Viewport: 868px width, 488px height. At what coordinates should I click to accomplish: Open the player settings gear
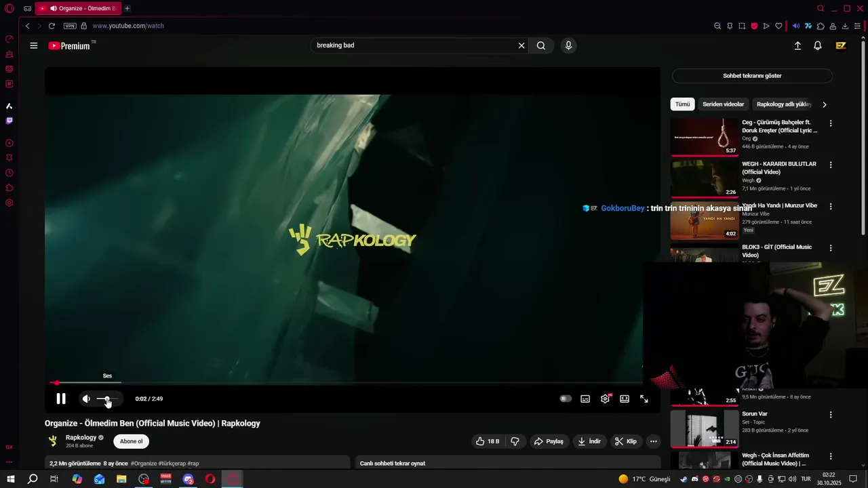coord(605,399)
